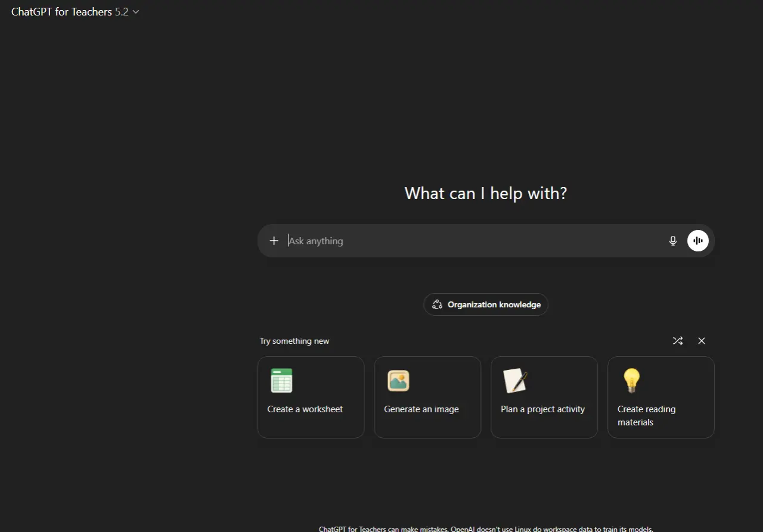Dismiss the Try something new section
Image resolution: width=763 pixels, height=532 pixels.
point(702,341)
